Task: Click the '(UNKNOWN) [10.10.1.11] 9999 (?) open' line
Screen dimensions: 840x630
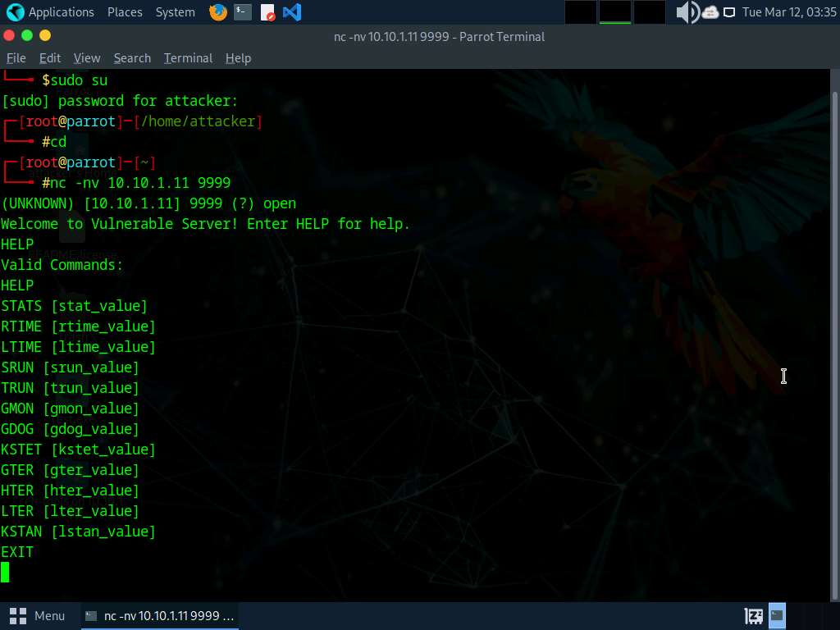Action: click(x=148, y=203)
